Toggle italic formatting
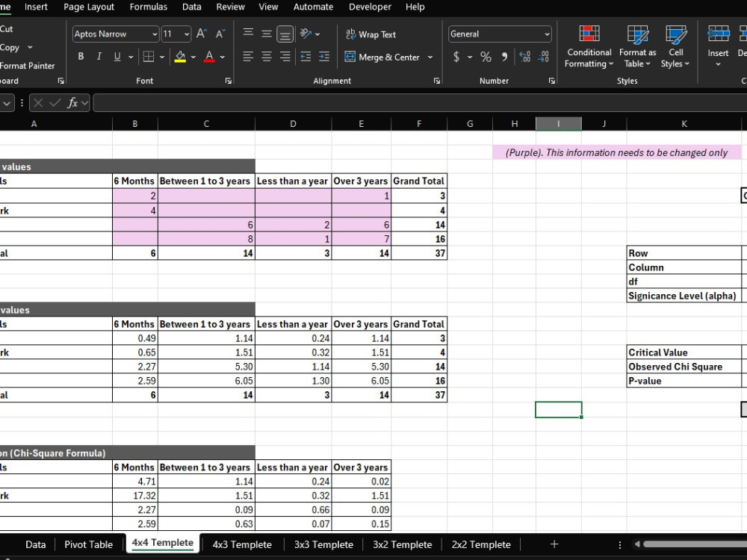Viewport: 747px width, 560px height. click(100, 56)
